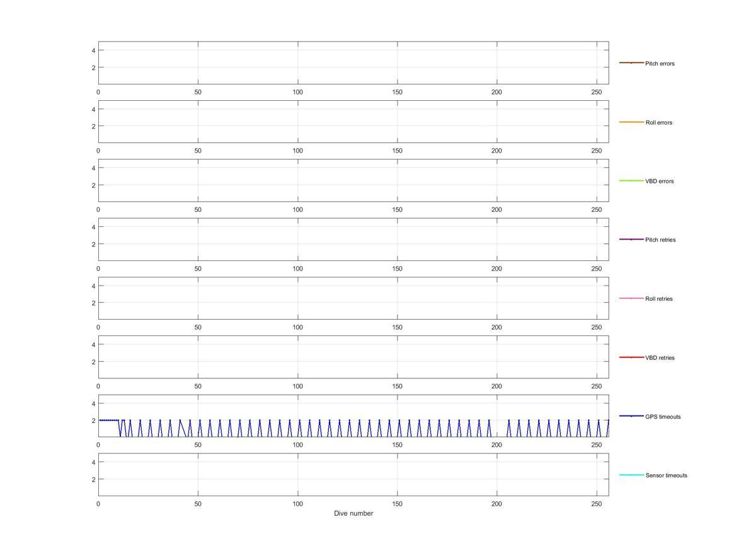Click the brown Pitch errors legend line
Screen dimensions: 756x558
tap(631, 63)
